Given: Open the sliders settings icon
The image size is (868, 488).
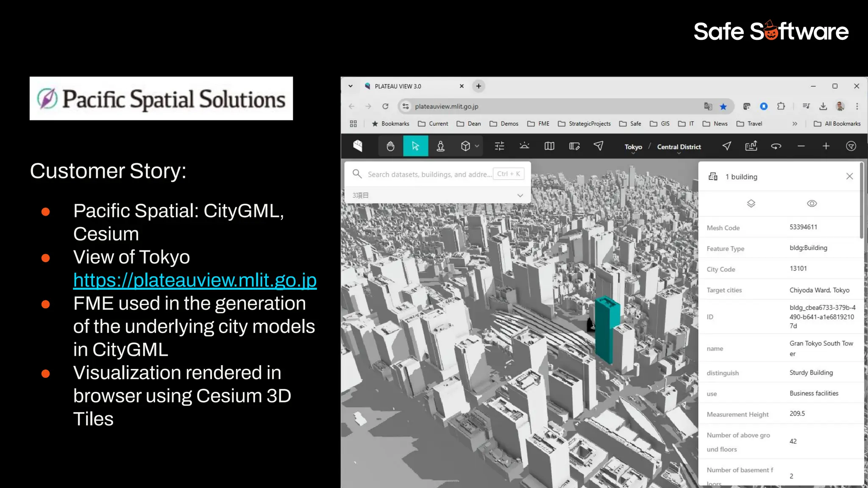Looking at the screenshot, I should [x=500, y=146].
